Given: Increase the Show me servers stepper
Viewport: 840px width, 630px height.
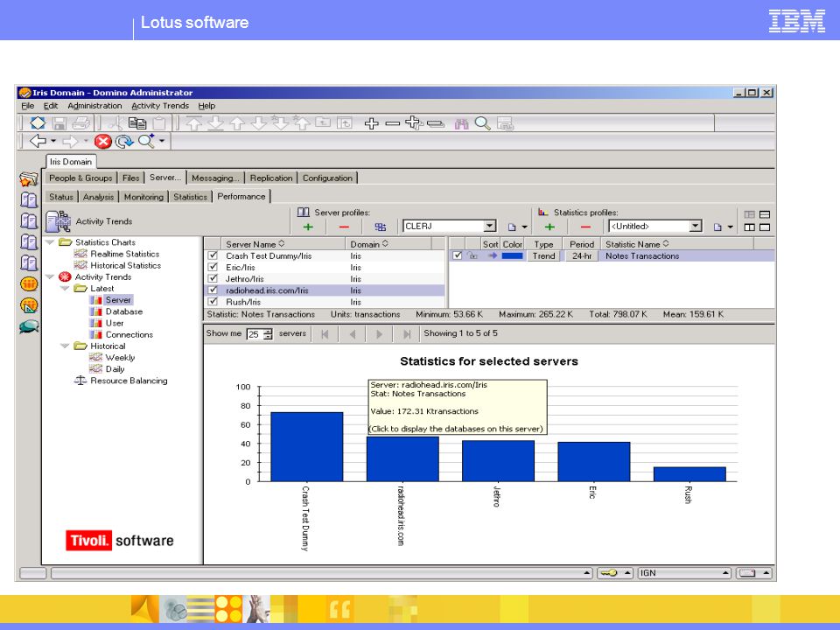Looking at the screenshot, I should [x=269, y=332].
